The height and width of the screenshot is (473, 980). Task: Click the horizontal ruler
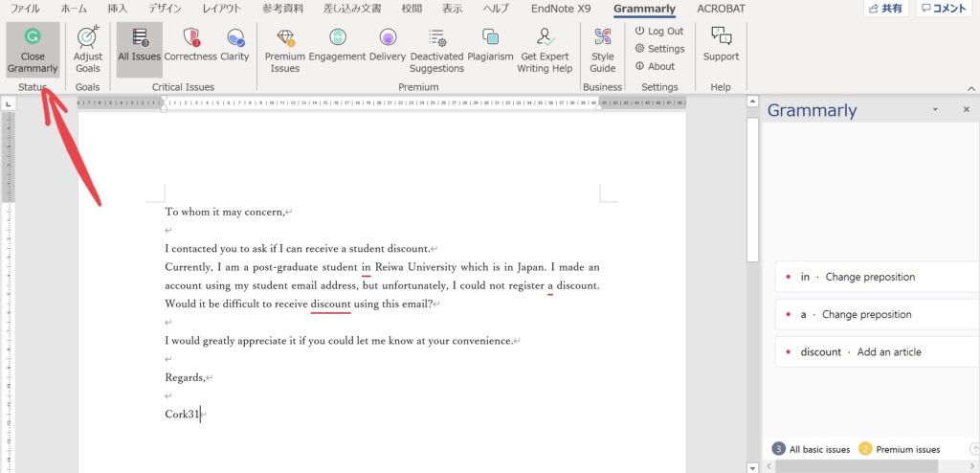(x=381, y=102)
